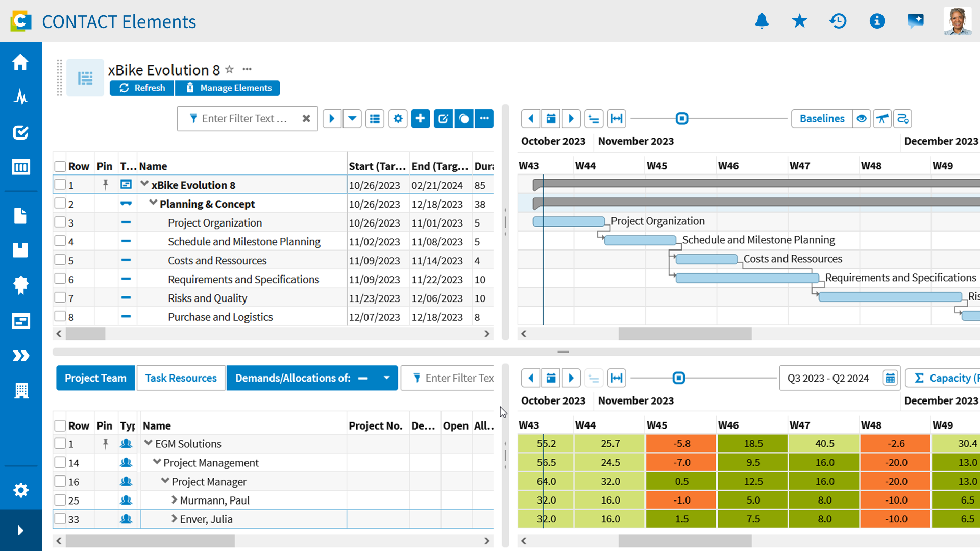This screenshot has height=551, width=980.
Task: Check the xBike Evolution 8 row checkbox
Action: pos(60,184)
